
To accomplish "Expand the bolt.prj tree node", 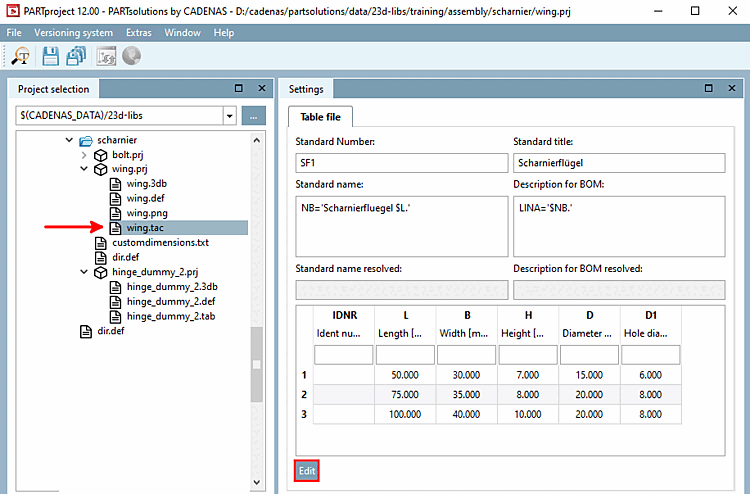I will (x=84, y=155).
